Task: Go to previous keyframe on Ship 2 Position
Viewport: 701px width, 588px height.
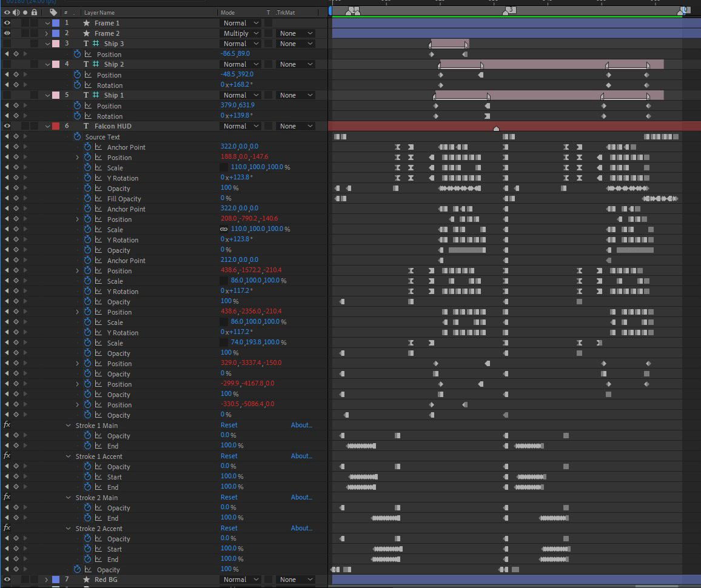Action: tap(6, 75)
